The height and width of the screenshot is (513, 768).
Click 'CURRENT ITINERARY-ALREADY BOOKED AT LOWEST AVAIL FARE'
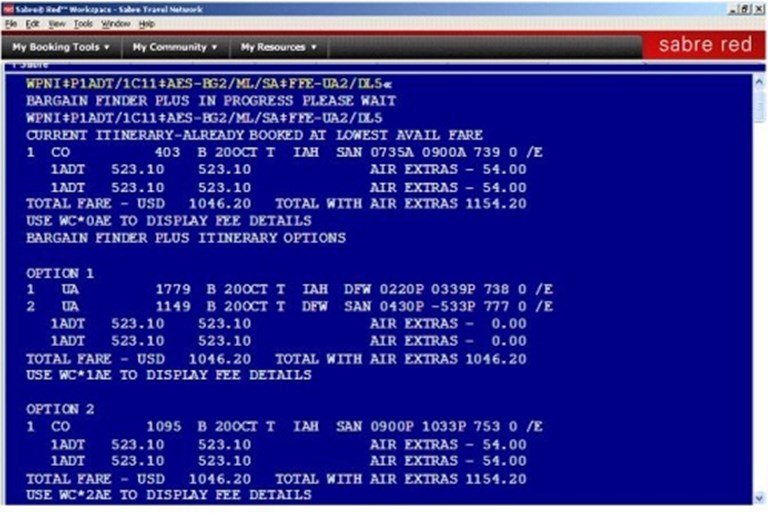(255, 135)
